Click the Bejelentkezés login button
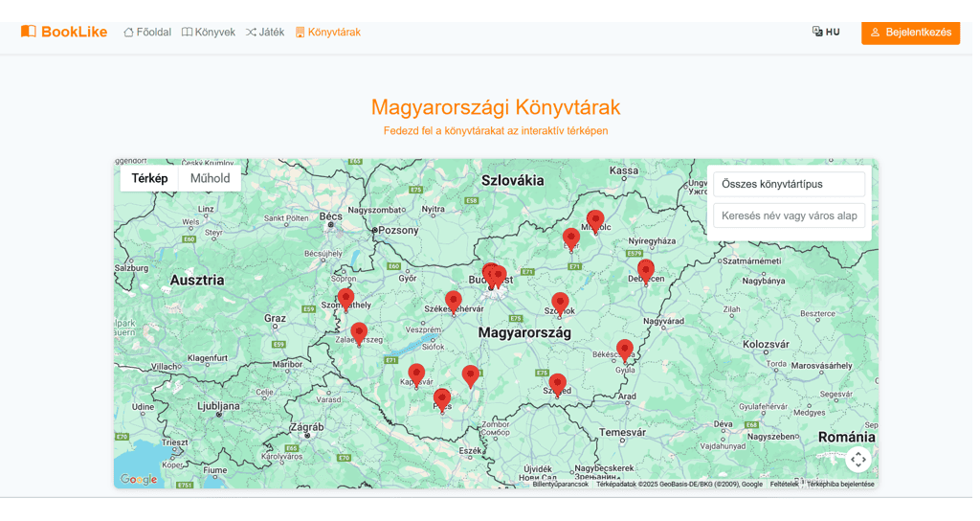The height and width of the screenshot is (521, 980). click(x=910, y=33)
